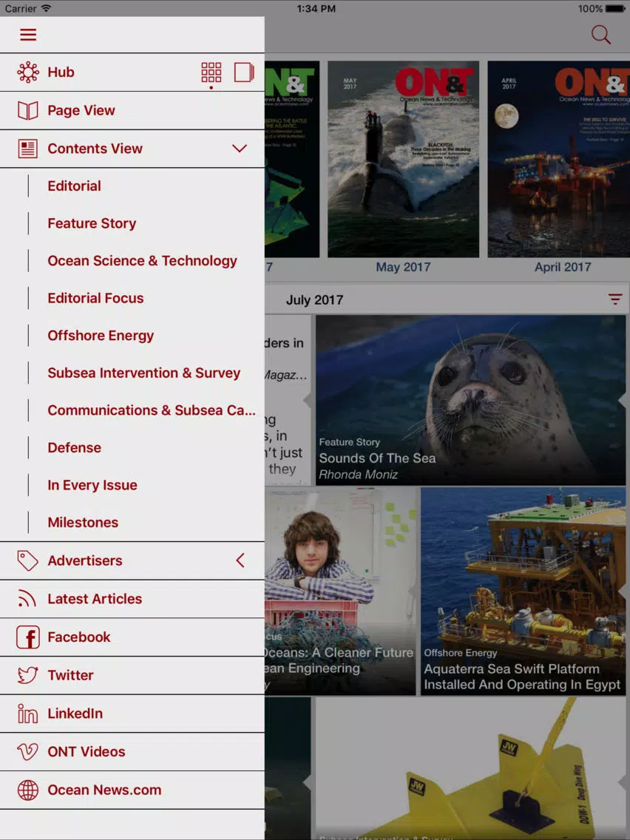This screenshot has height=840, width=630.
Task: Open the Editorial section
Action: coord(132,186)
